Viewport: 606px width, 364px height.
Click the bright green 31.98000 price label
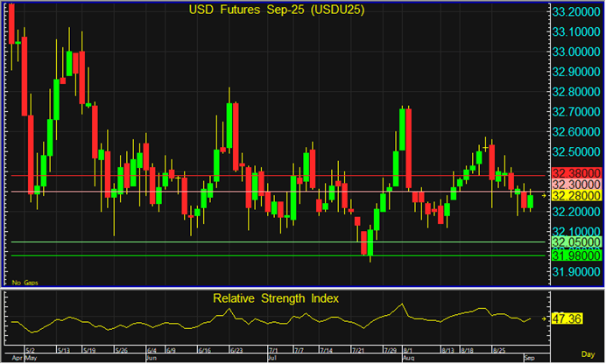click(574, 255)
